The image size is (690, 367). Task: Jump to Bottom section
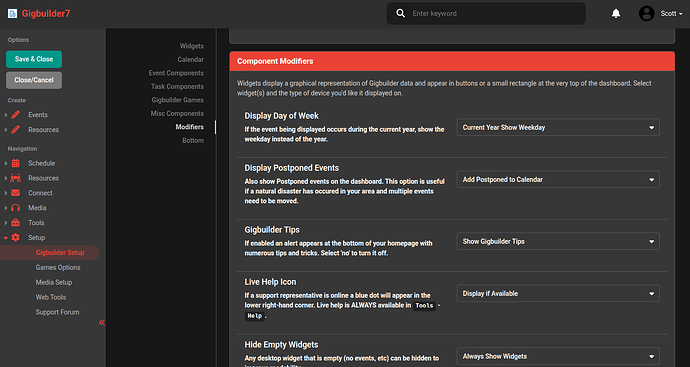[x=193, y=140]
